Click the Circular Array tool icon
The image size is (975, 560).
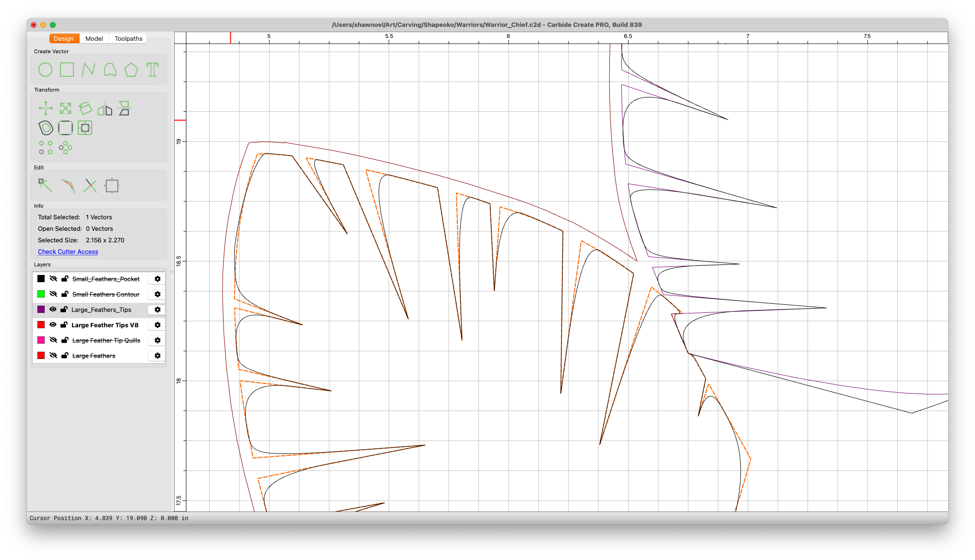pyautogui.click(x=65, y=148)
